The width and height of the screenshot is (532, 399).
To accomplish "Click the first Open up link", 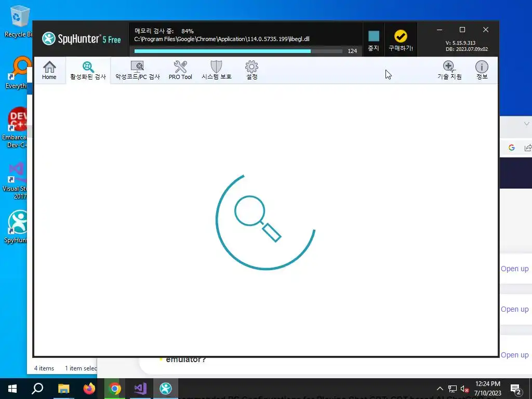I will (515, 269).
